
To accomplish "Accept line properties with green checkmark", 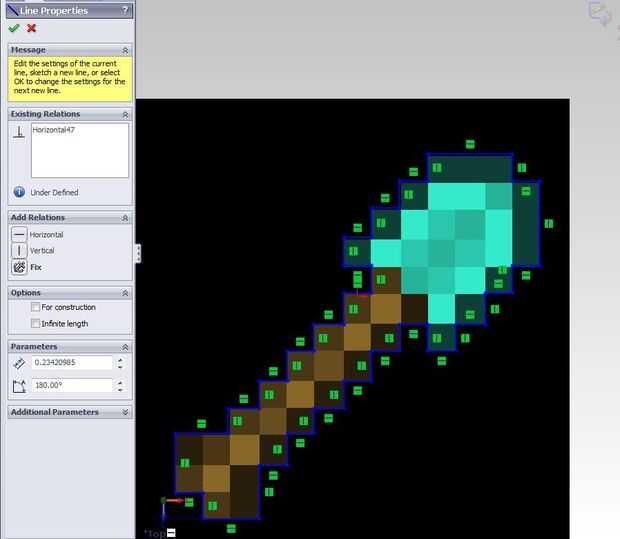I will point(14,28).
